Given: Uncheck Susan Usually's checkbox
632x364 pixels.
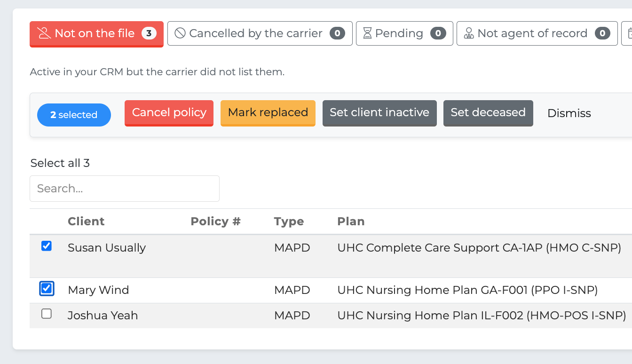Looking at the screenshot, I should tap(47, 246).
